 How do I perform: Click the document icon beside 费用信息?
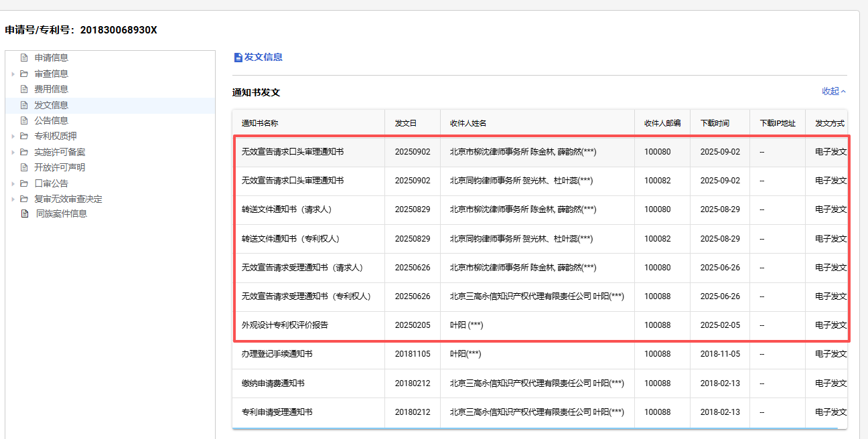click(24, 89)
